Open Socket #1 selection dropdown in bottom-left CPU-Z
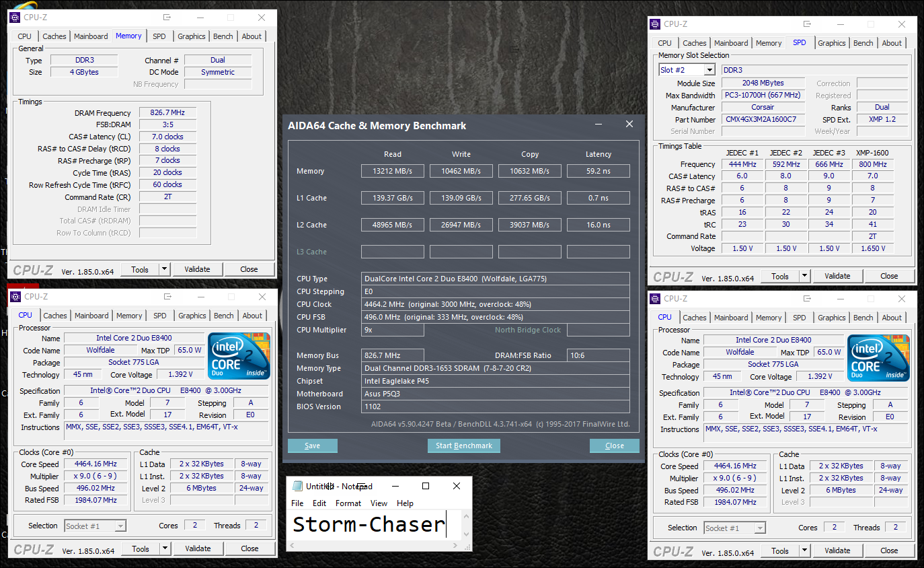Viewport: 924px width, 568px height. point(120,526)
